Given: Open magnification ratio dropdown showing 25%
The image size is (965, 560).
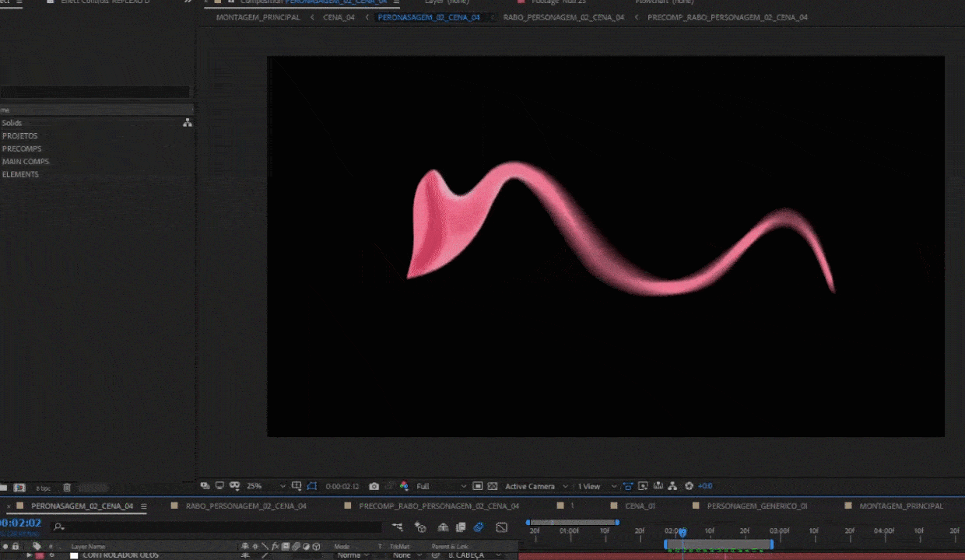Looking at the screenshot, I should pyautogui.click(x=265, y=486).
